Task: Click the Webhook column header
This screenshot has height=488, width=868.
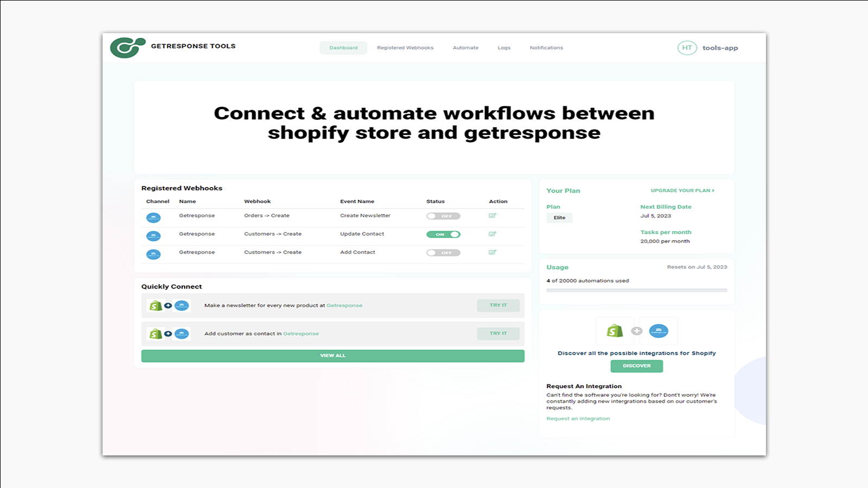Action: [257, 202]
